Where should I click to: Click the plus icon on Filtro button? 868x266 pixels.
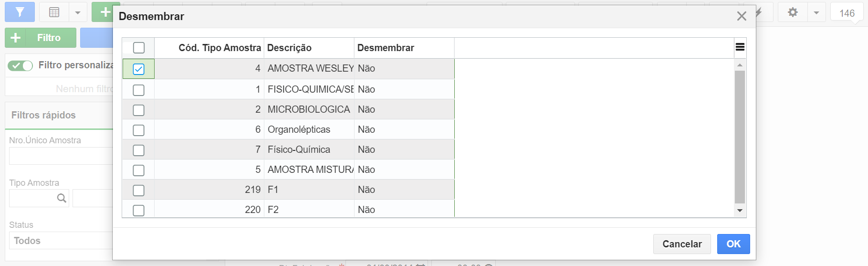pyautogui.click(x=16, y=38)
